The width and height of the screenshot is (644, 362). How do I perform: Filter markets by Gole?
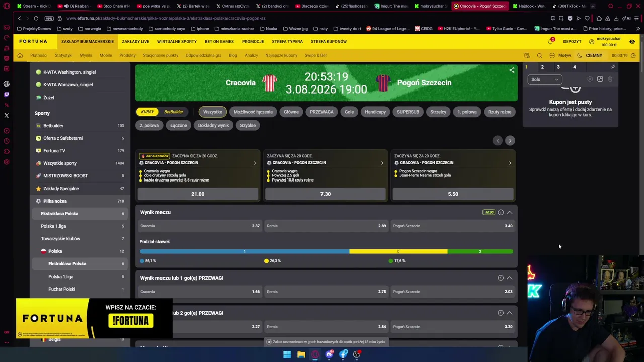(349, 112)
